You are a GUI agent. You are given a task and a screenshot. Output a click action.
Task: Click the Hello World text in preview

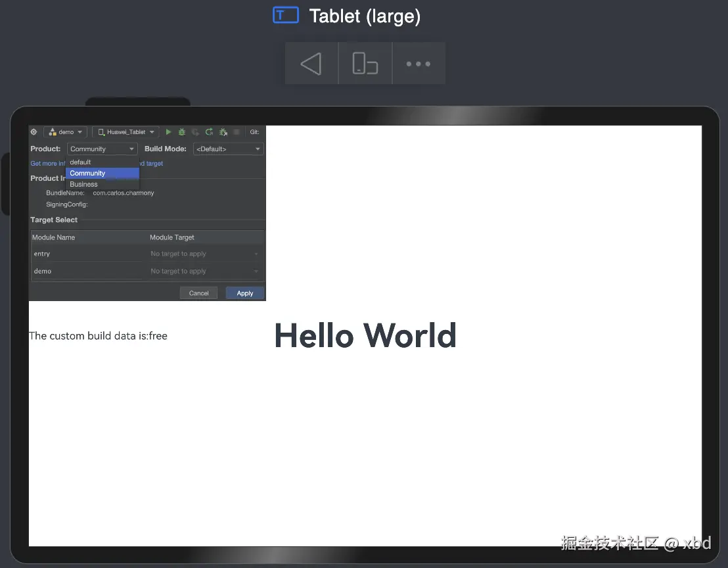coord(365,335)
